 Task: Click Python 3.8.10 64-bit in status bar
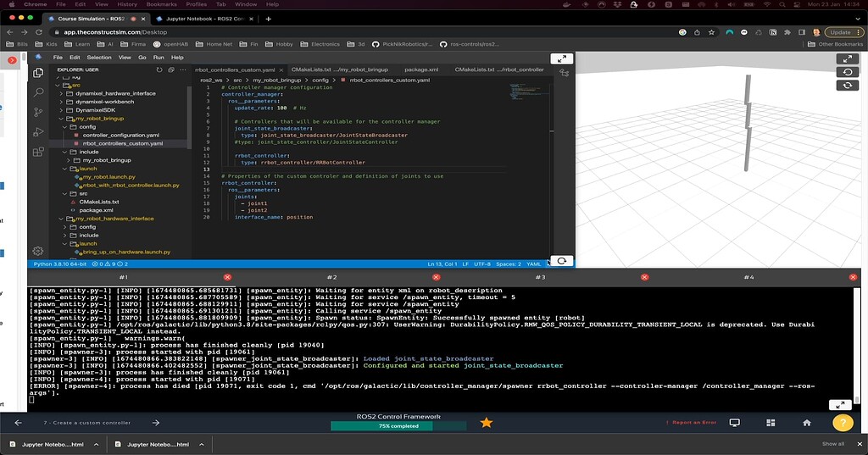pos(60,264)
